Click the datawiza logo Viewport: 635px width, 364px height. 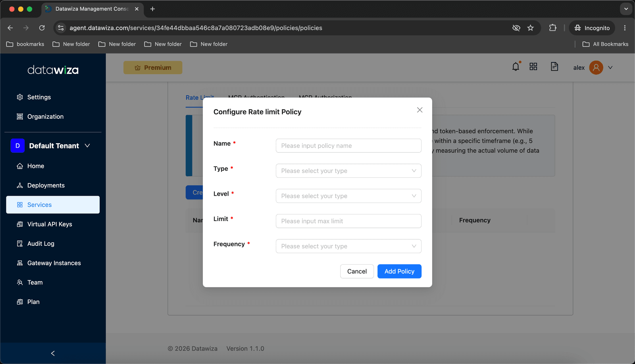point(53,70)
